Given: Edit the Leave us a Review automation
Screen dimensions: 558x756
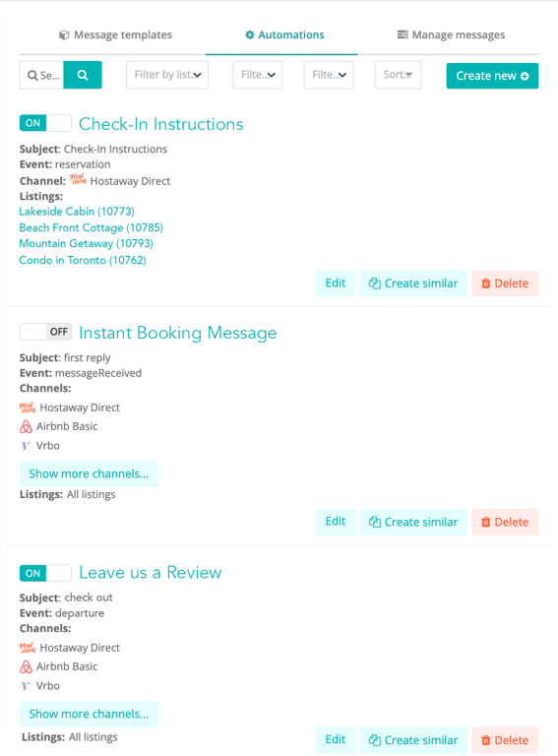Looking at the screenshot, I should click(x=336, y=739).
